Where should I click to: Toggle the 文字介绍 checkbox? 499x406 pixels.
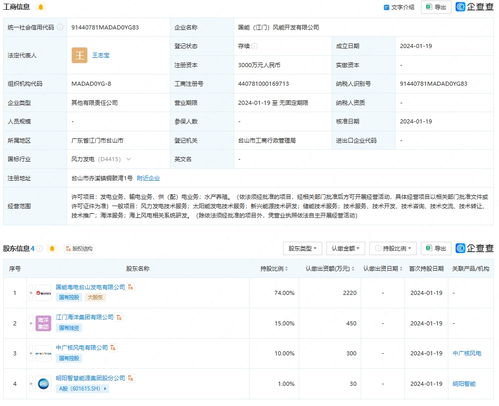click(x=386, y=7)
